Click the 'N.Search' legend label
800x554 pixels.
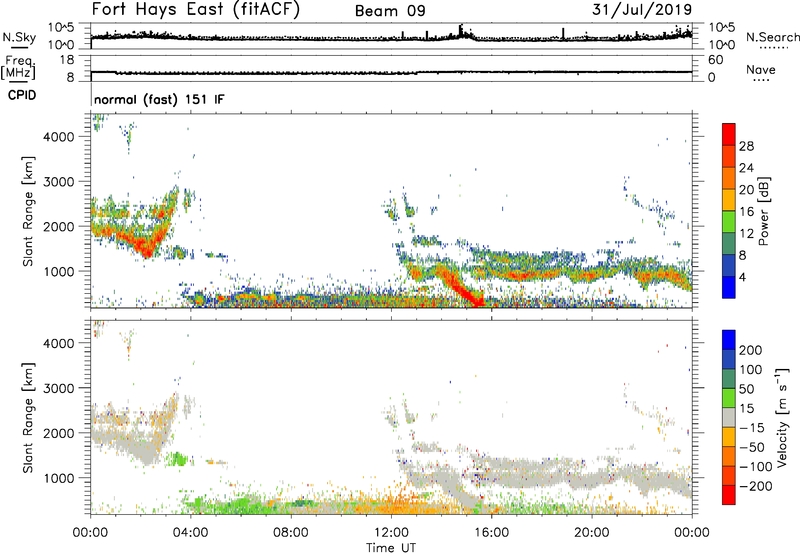772,37
